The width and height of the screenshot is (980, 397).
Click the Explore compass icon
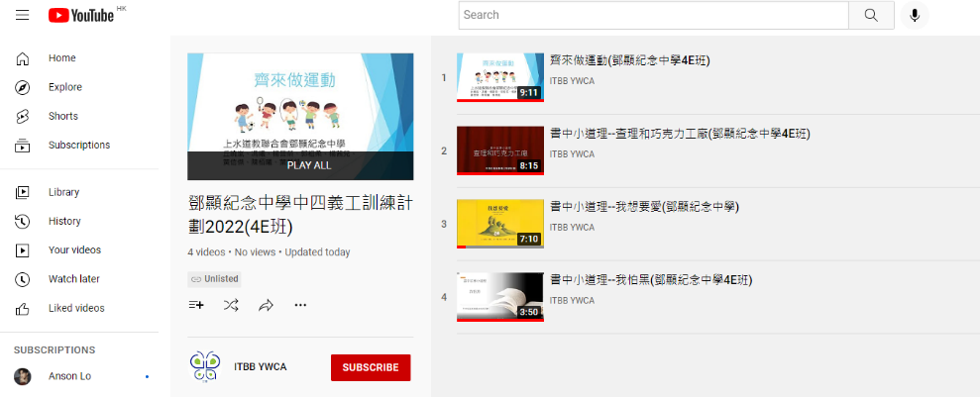[23, 87]
